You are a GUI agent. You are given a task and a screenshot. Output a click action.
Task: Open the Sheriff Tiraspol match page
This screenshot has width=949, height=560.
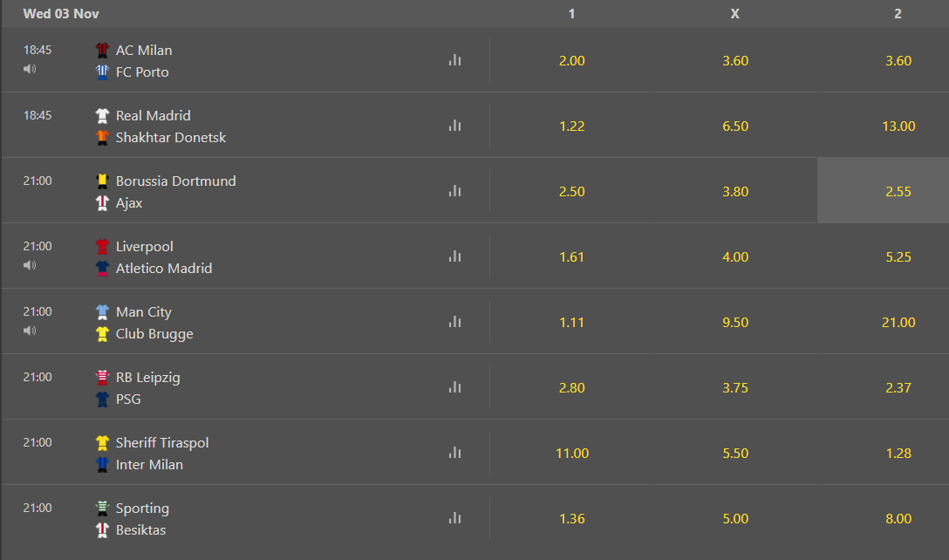coord(162,443)
